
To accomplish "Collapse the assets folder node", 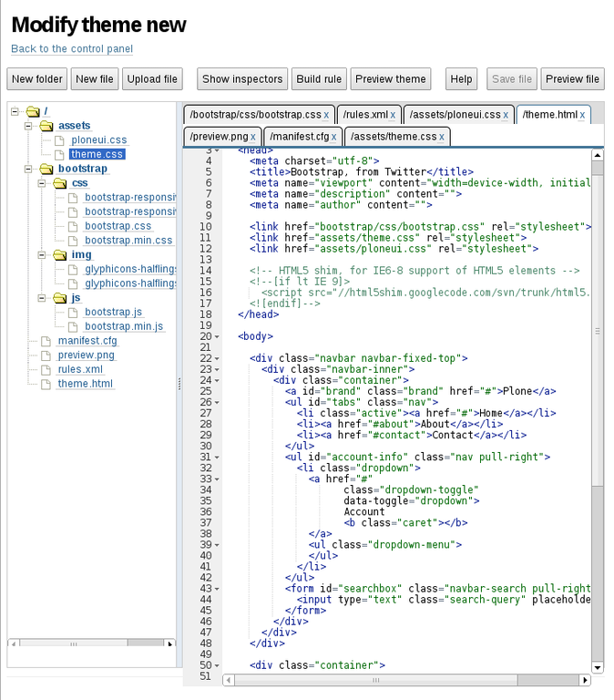I will click(28, 126).
